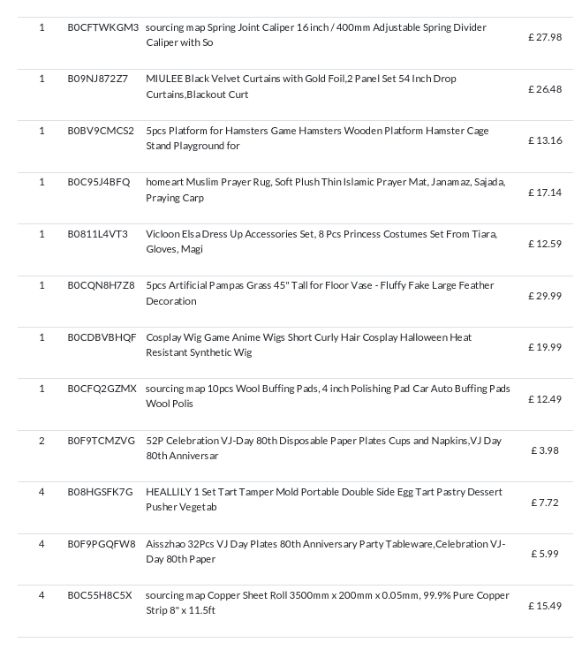Select the £ 27.98 price

click(x=545, y=37)
